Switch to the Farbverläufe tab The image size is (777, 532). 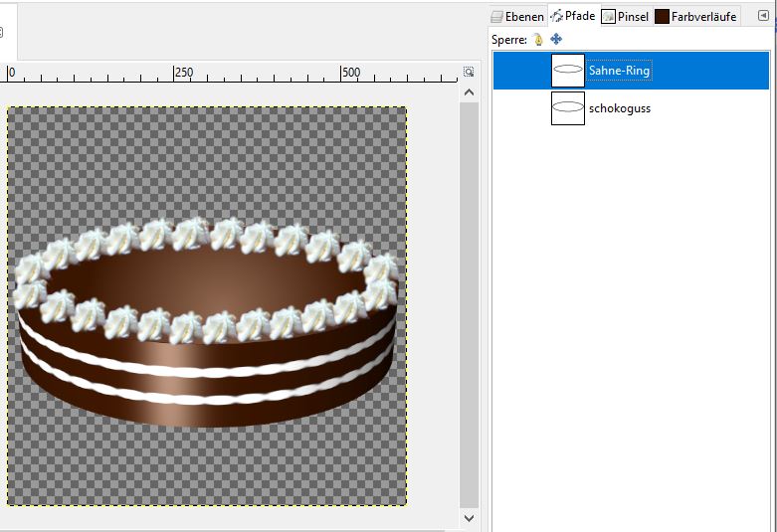point(695,16)
